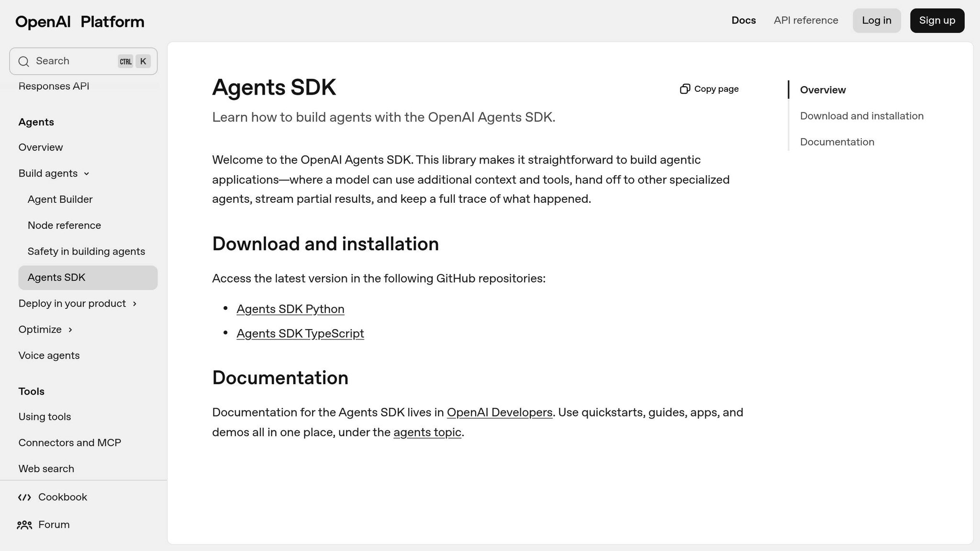Switch to API reference
The width and height of the screenshot is (980, 551).
(806, 20)
